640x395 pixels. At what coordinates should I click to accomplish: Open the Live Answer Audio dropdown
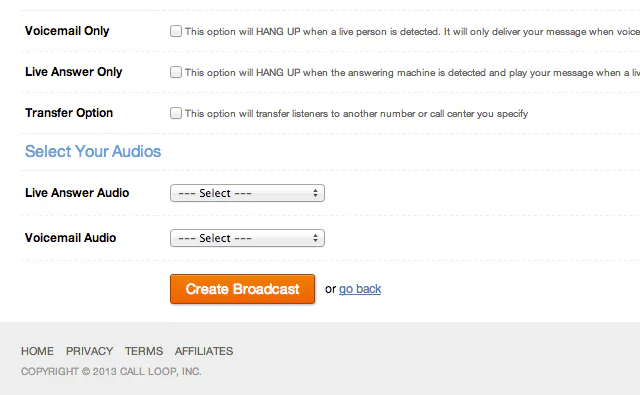click(x=247, y=193)
